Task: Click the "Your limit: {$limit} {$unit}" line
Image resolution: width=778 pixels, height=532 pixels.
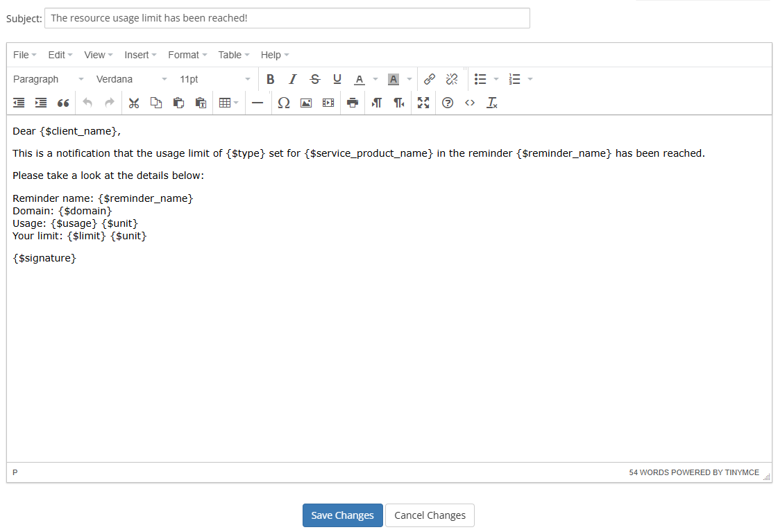Action: [79, 236]
